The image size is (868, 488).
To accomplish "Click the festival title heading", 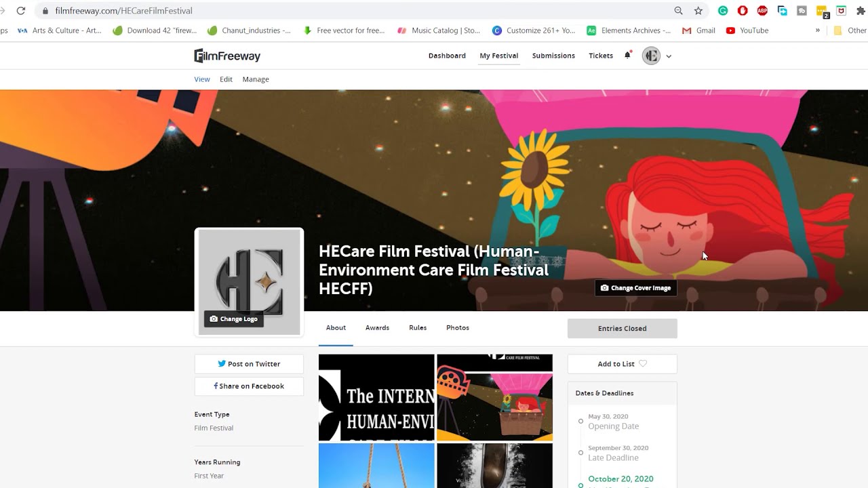I will coord(434,270).
